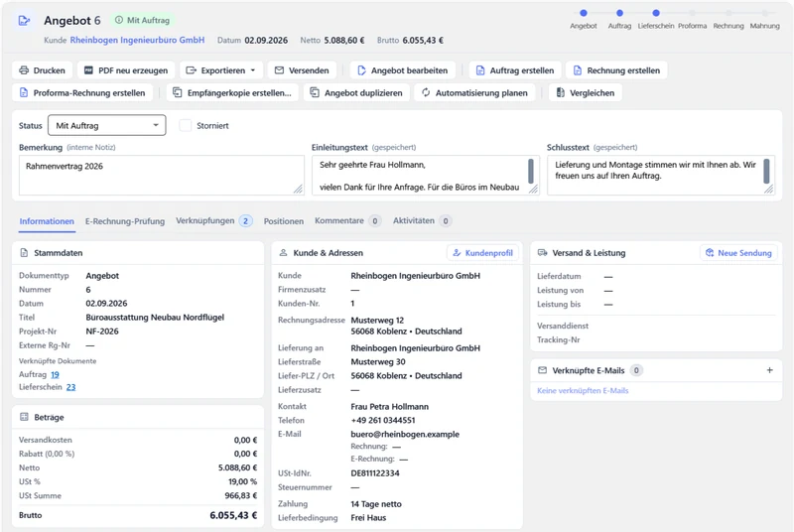Select Angebot step in progress tracker
This screenshot has width=794, height=532.
pyautogui.click(x=584, y=13)
